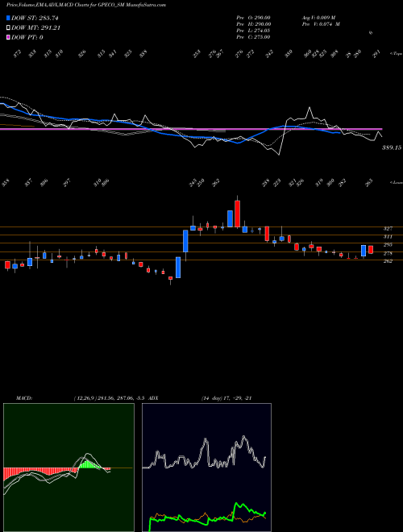Click the 'Pre H: 290.00' value
Image resolution: width=403 pixels, height=532 pixels.
click(253, 24)
